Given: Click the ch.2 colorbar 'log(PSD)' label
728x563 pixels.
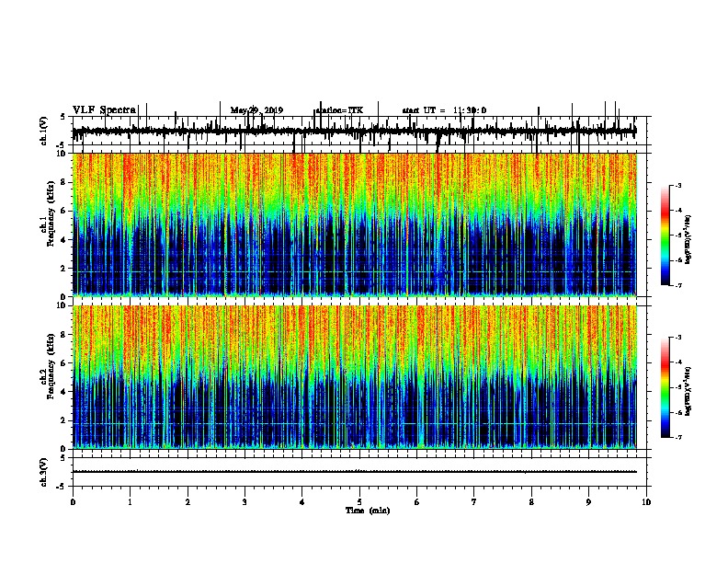Looking at the screenshot, I should coord(688,392).
